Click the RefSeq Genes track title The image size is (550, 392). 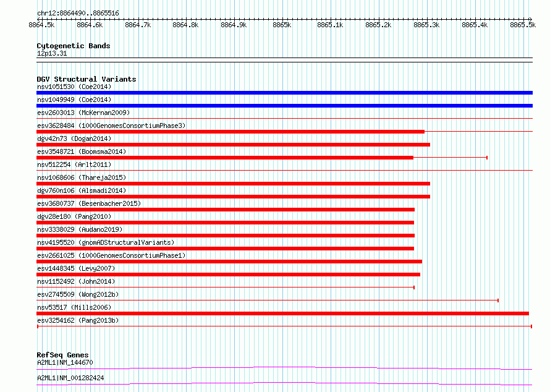(x=62, y=355)
